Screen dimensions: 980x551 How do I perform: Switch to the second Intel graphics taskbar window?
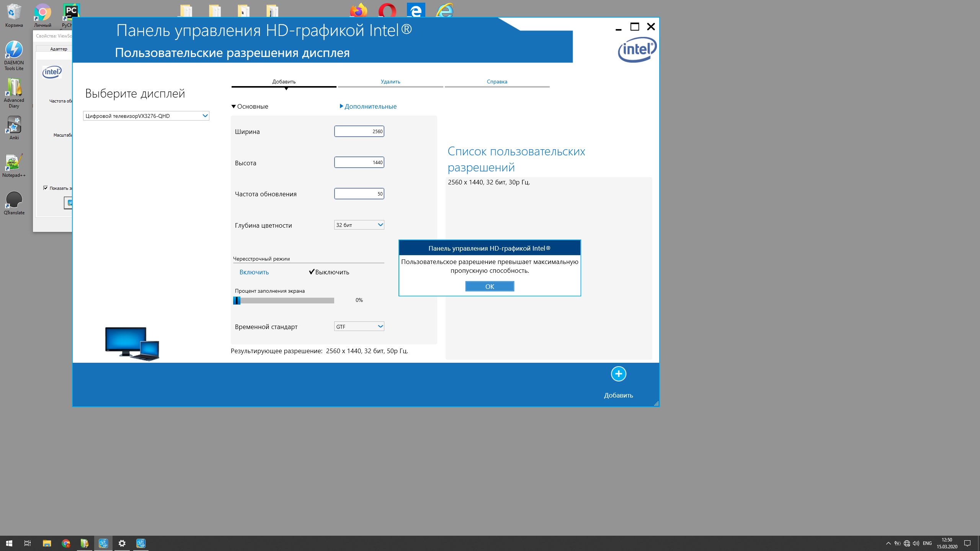click(x=141, y=543)
